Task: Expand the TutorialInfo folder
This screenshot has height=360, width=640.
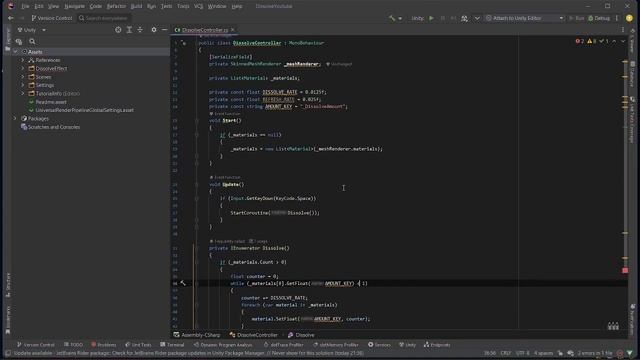Action: tap(23, 93)
